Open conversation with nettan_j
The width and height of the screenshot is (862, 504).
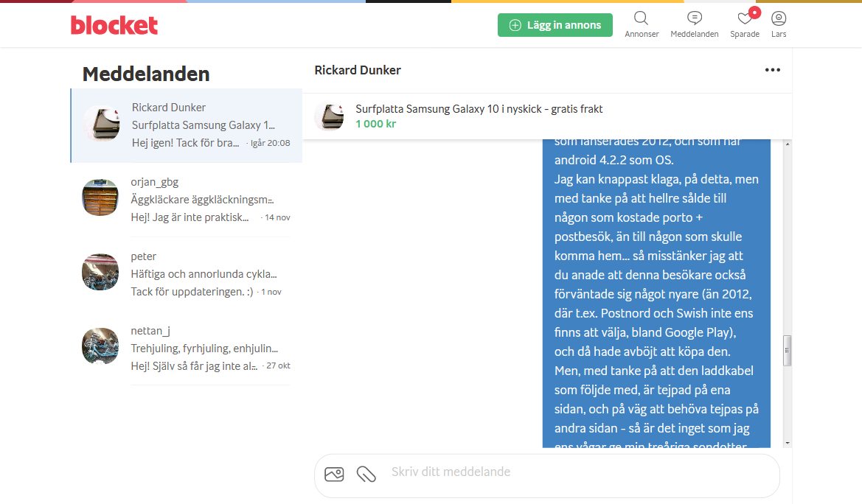187,348
